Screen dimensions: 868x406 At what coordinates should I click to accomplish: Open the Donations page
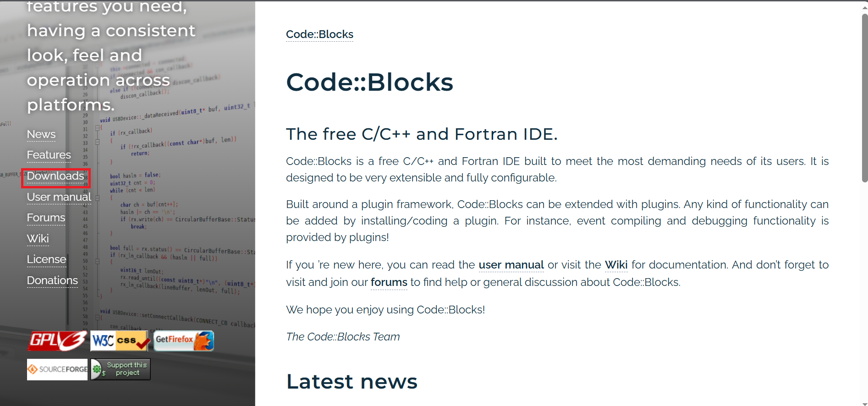point(52,280)
